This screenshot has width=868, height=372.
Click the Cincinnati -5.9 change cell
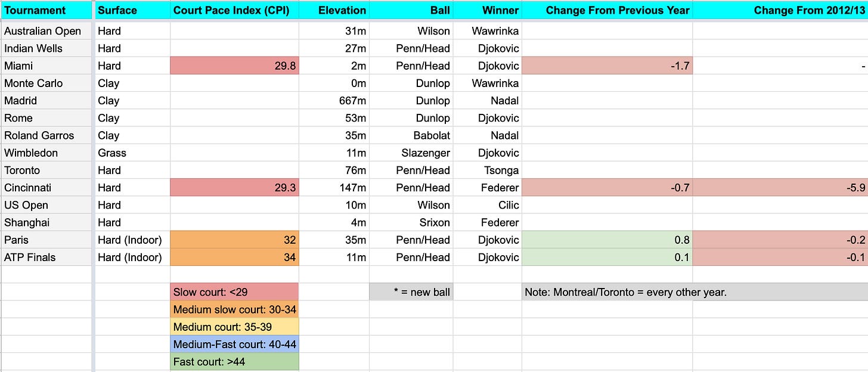tap(780, 187)
